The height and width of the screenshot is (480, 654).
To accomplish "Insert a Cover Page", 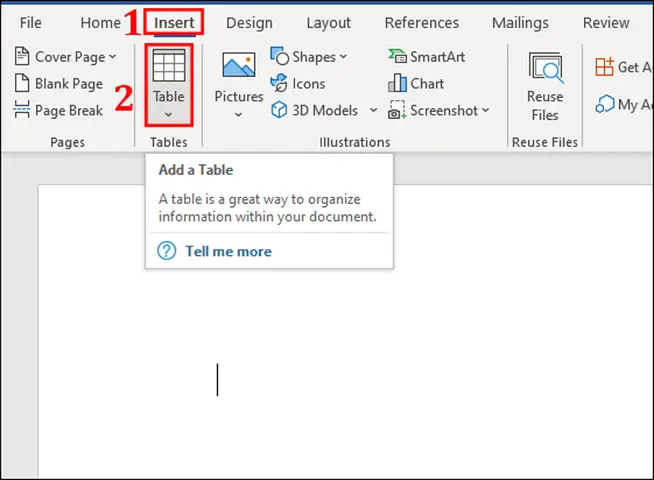I will coord(66,57).
